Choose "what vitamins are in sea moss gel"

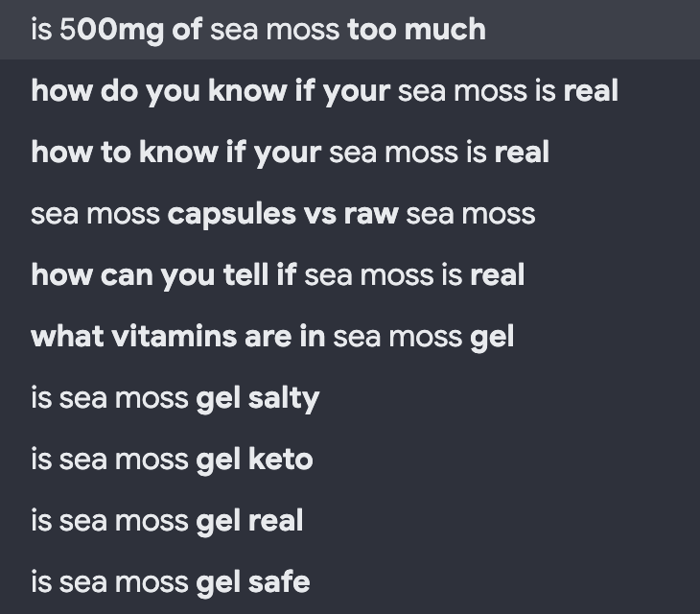[350, 337]
